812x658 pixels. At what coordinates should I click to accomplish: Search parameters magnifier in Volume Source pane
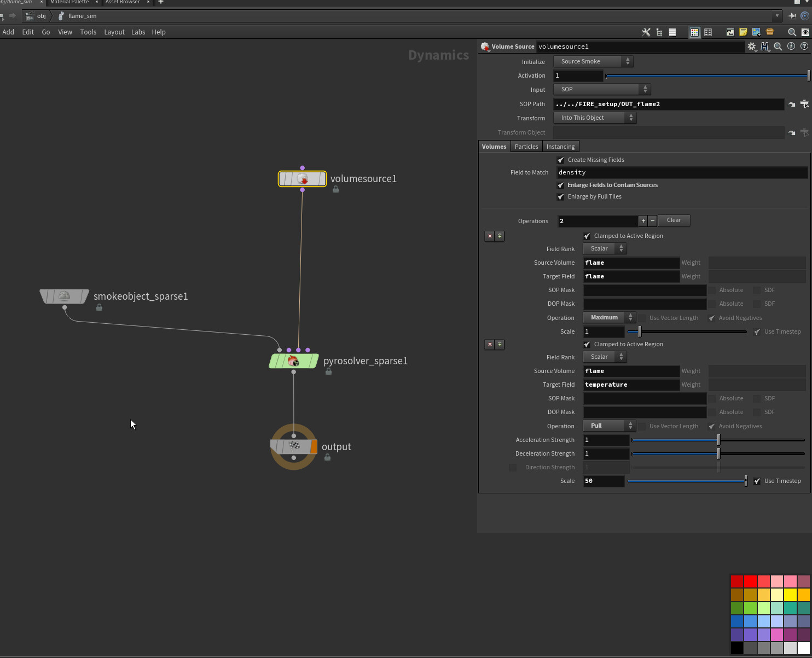pyautogui.click(x=778, y=46)
